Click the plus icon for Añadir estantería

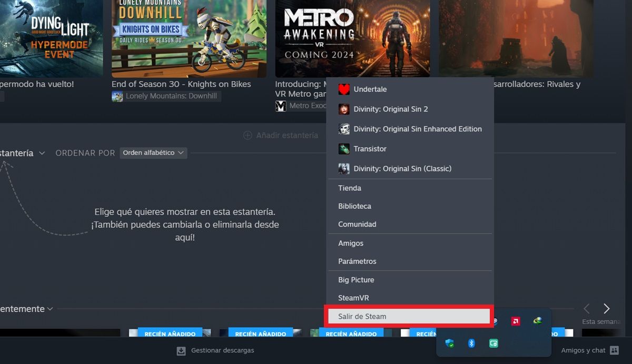[x=248, y=135]
